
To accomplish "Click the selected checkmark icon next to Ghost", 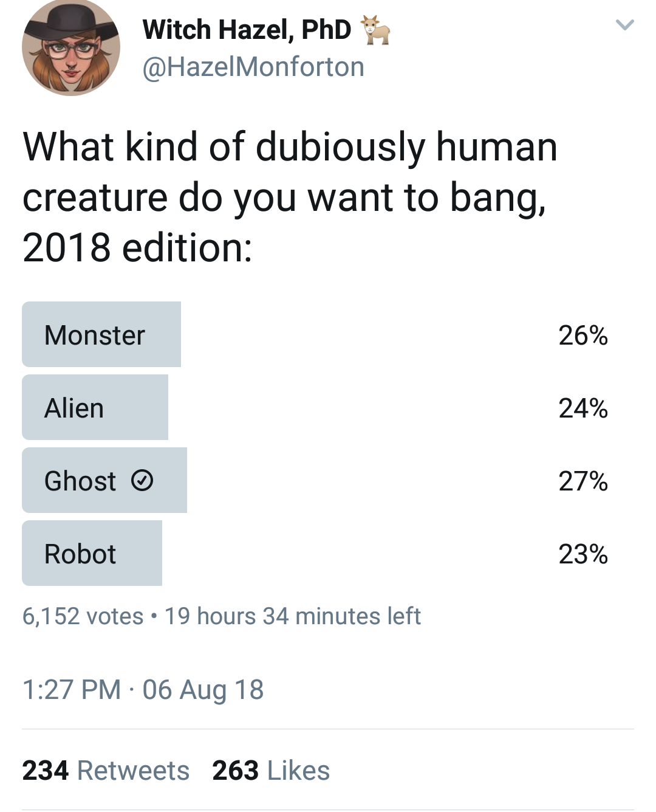I will (x=142, y=481).
